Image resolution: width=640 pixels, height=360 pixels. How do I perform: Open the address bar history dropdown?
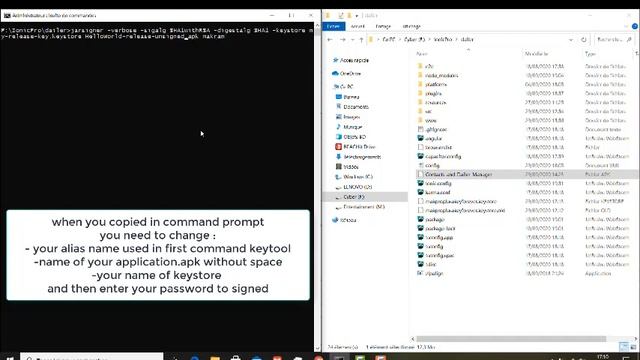coord(571,40)
